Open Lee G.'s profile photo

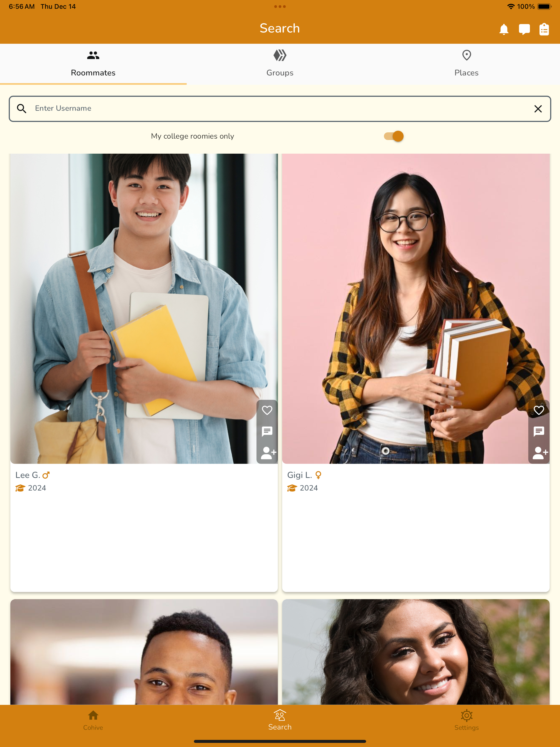(x=144, y=309)
